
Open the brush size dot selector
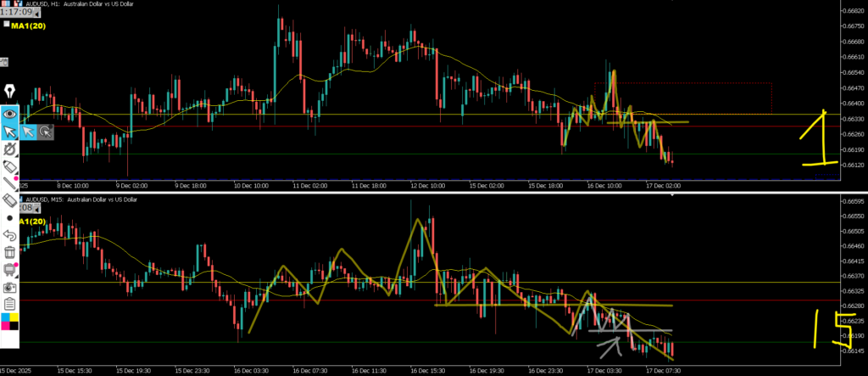[x=10, y=218]
